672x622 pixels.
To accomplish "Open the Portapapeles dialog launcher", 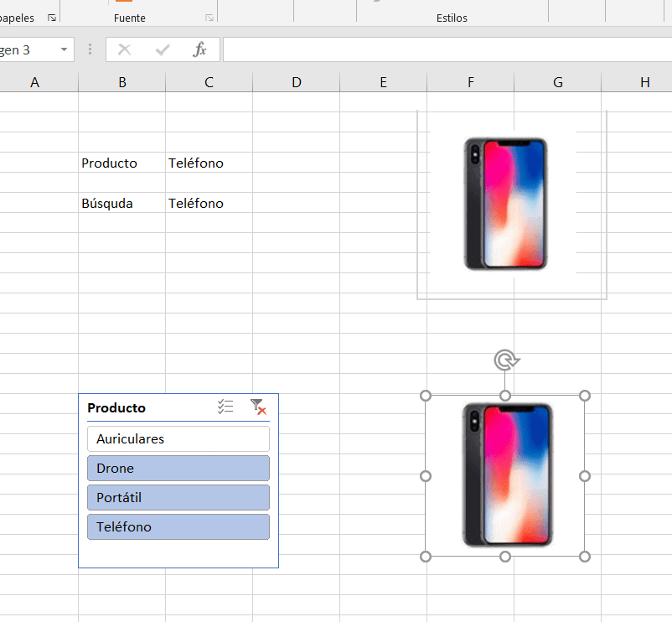I will (x=52, y=18).
